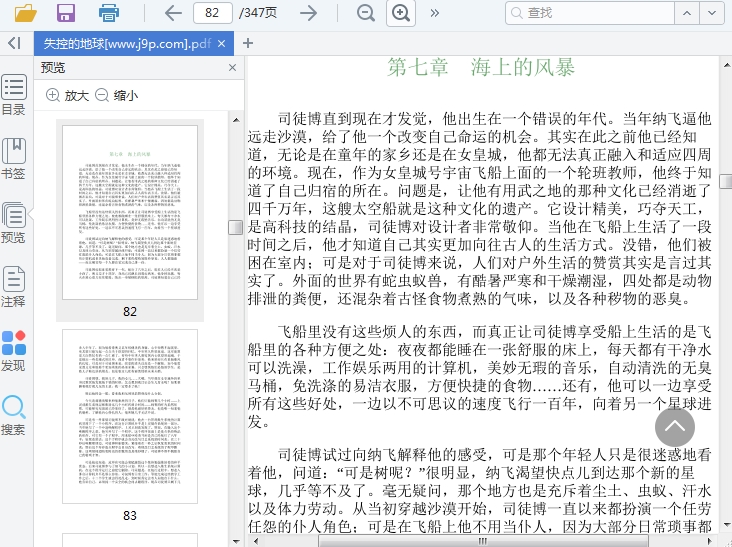Switch to the 失控的地球 PDF tab

coord(126,44)
